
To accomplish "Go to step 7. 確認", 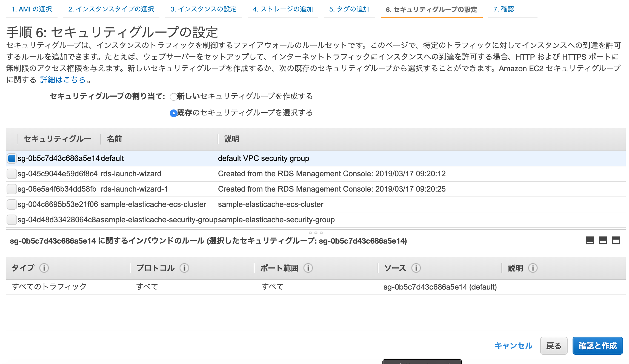I will click(x=504, y=9).
